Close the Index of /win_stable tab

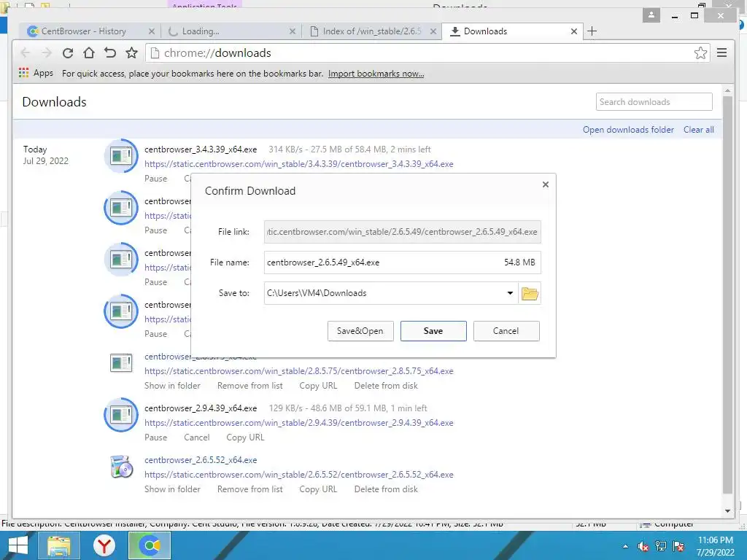[x=433, y=31]
